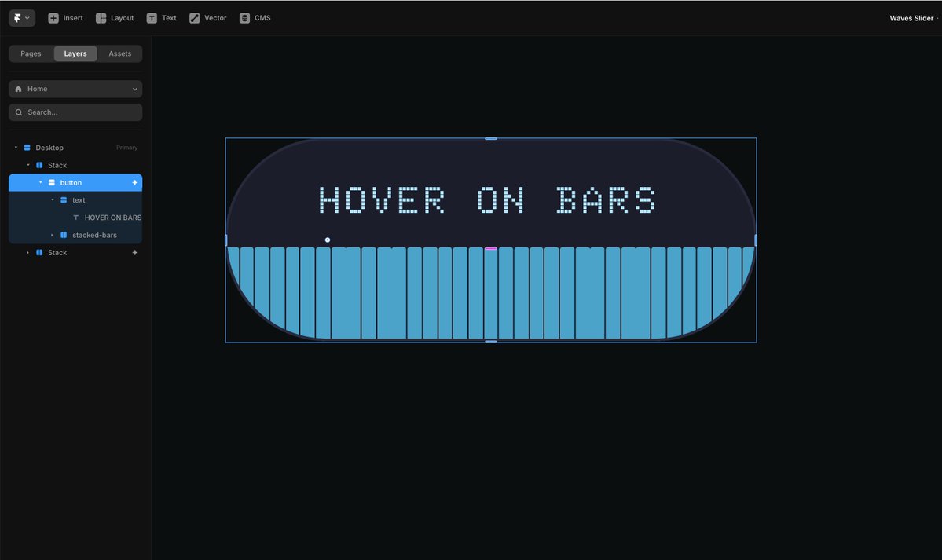Collapse the button layer
The width and height of the screenshot is (942, 560).
click(40, 182)
